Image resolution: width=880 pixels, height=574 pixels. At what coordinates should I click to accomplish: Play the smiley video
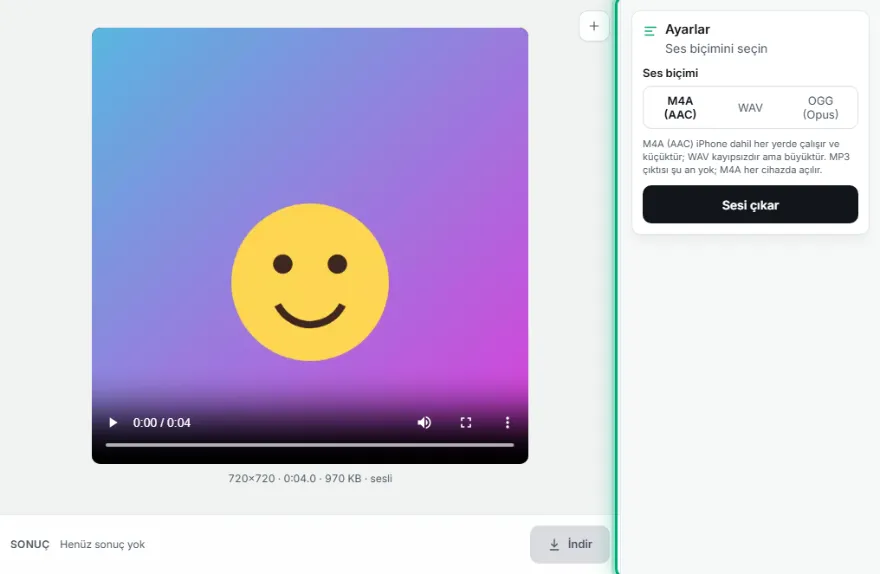click(113, 423)
